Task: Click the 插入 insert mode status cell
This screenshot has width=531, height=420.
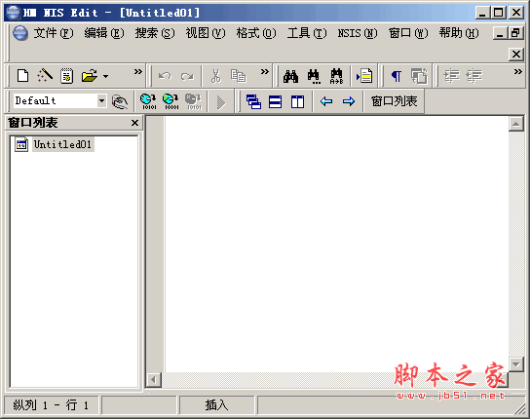Action: coord(216,405)
